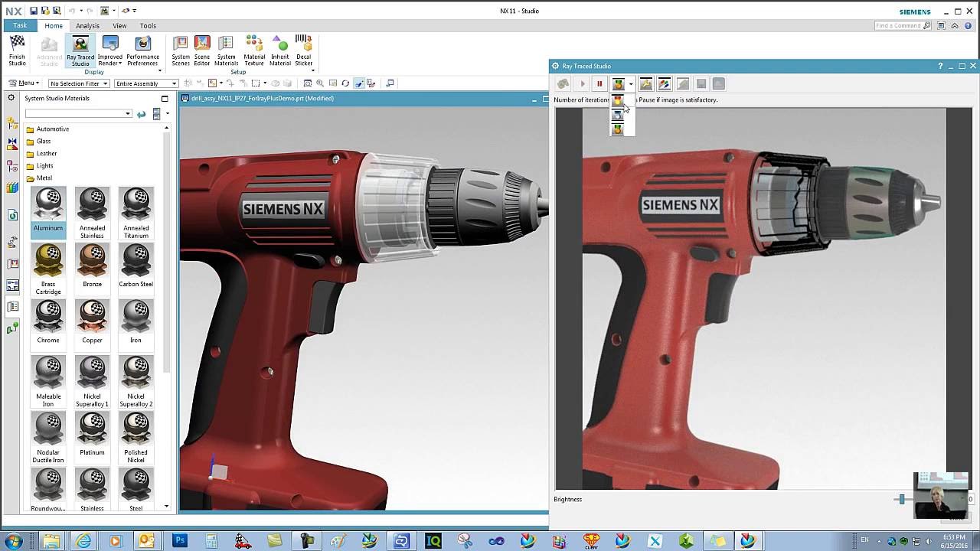Open the Material Texture tool
Screen dimensions: 980x551
pyautogui.click(x=254, y=51)
